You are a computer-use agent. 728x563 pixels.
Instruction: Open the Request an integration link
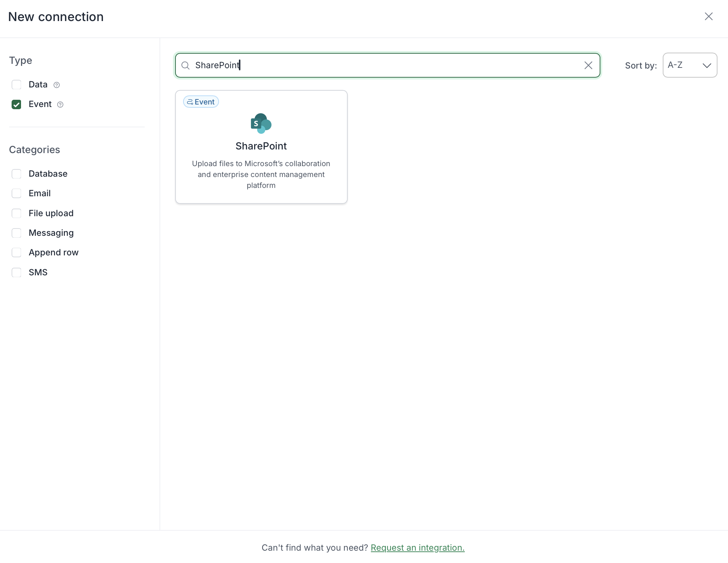point(417,548)
